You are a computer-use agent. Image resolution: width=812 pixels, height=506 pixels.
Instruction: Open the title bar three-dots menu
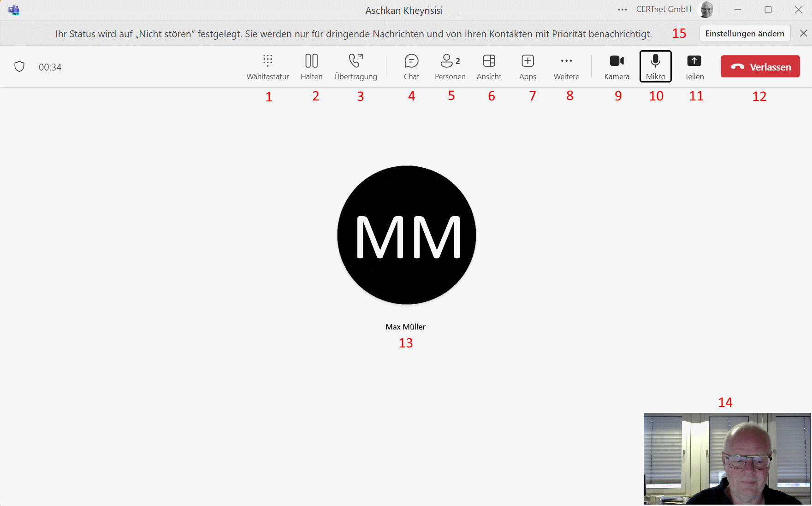coord(622,10)
